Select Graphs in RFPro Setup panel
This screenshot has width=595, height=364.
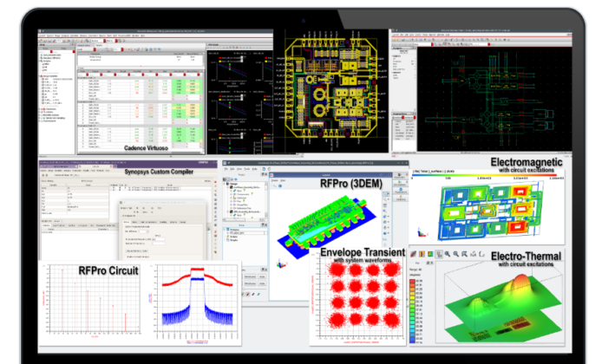234,240
